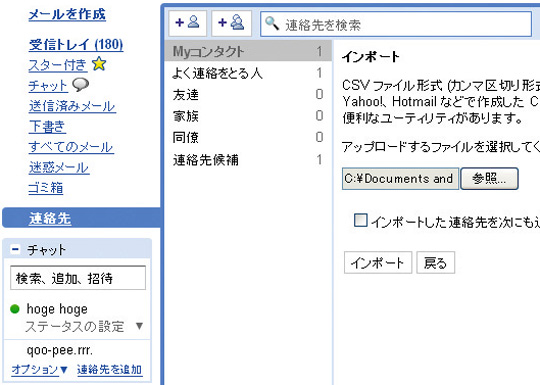Viewport: 540px width, 385px height.
Task: Open the オプション dropdown menu
Action: 39,370
